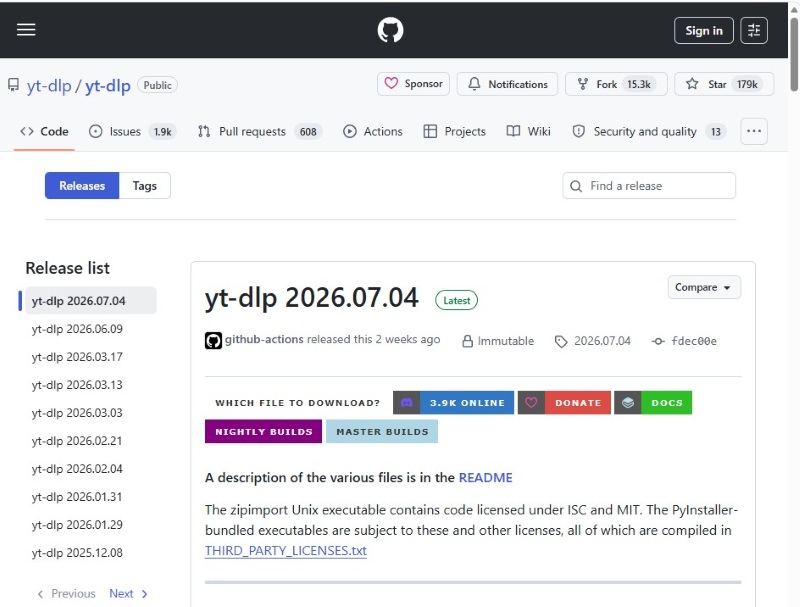Click the Pull requests 608 counter

point(308,132)
